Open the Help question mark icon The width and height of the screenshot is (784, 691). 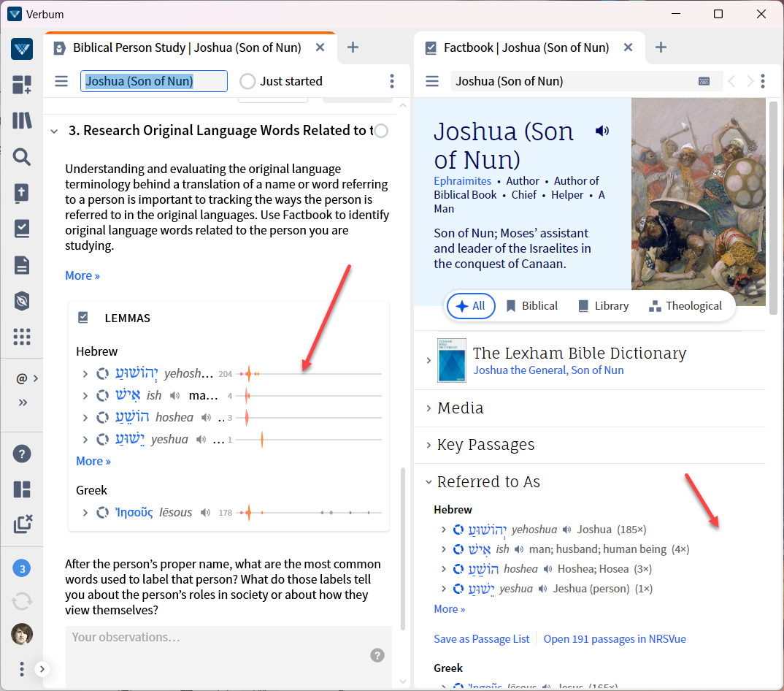22,454
